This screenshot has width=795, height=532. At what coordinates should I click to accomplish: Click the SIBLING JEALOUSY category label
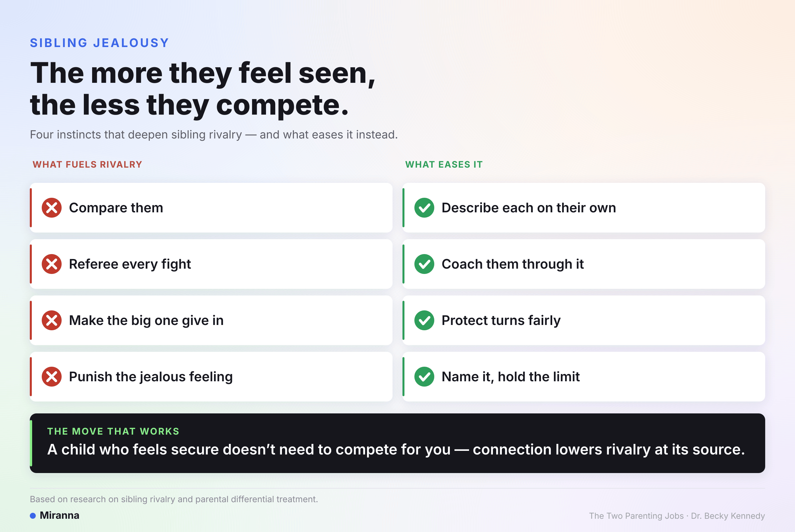point(99,43)
